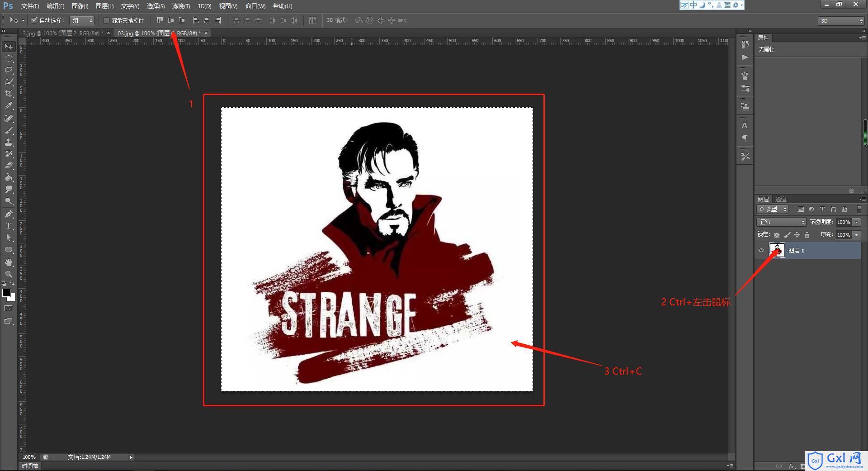Open the 正常 blend mode dropdown

tap(781, 222)
